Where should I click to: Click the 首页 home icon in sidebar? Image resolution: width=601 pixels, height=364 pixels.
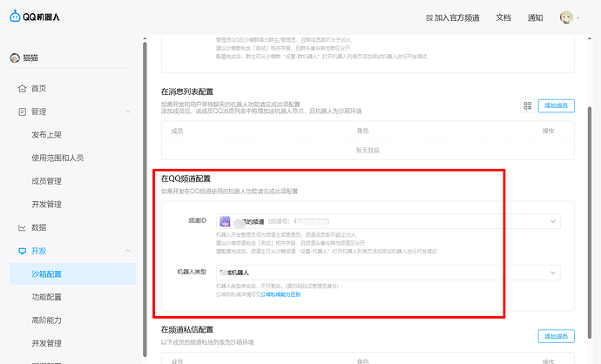tap(23, 89)
